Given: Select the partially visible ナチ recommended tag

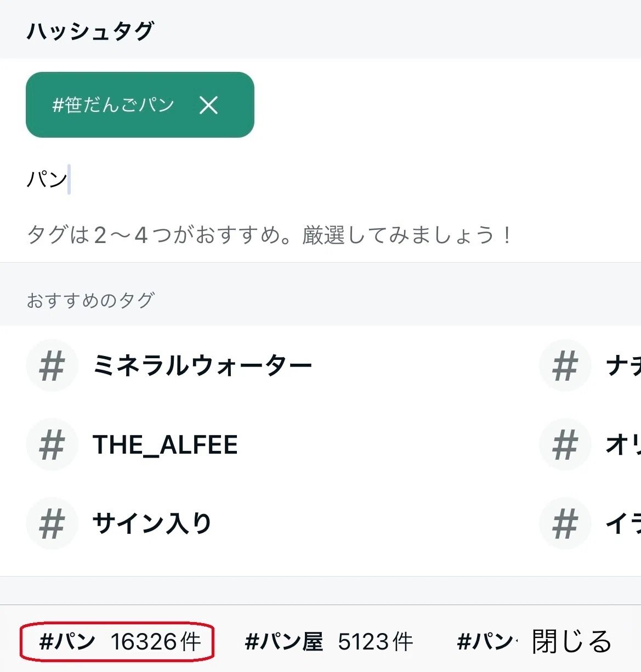Looking at the screenshot, I should click(x=623, y=365).
